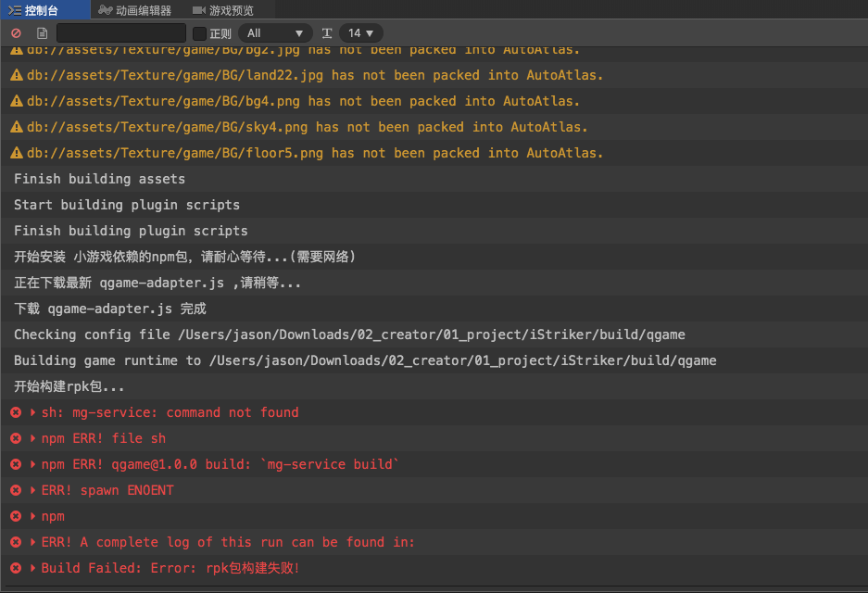Clear the console log output
The image size is (868, 593).
tap(16, 33)
